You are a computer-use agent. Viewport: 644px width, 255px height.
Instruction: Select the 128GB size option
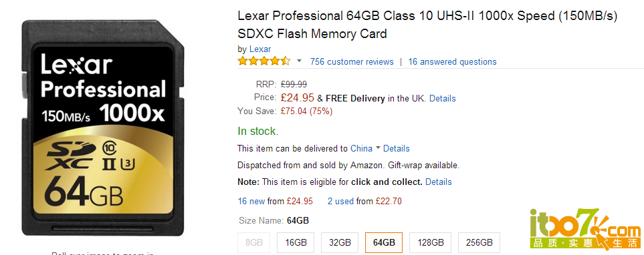tap(430, 242)
